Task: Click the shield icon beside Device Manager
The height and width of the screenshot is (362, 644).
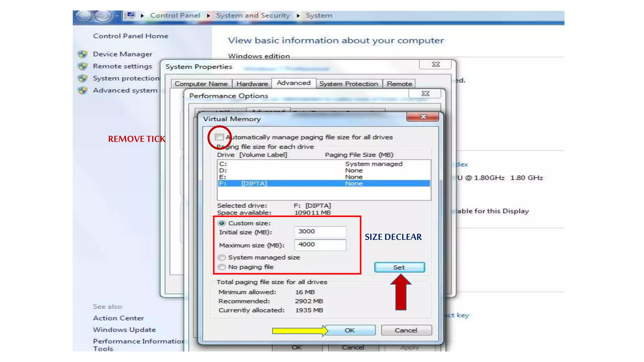Action: tap(83, 54)
